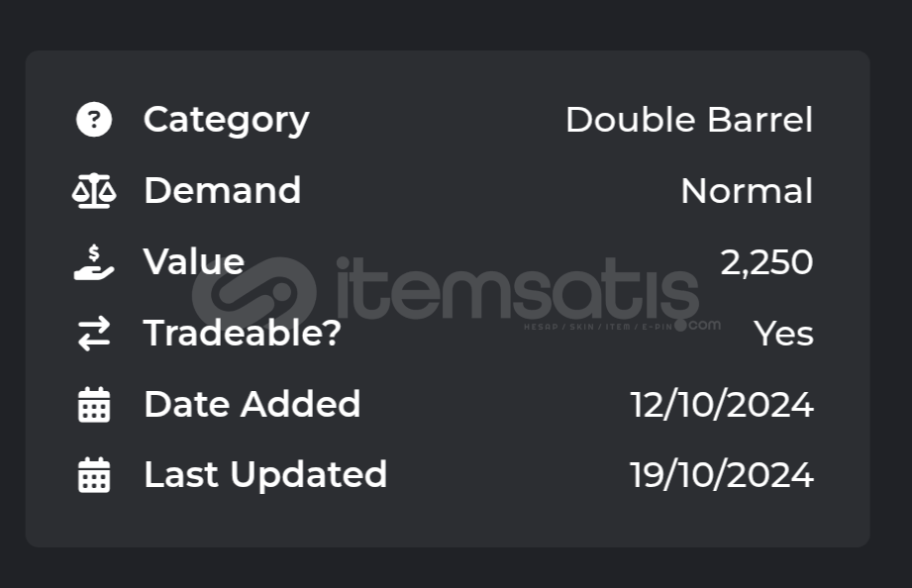The width and height of the screenshot is (912, 588).
Task: Click the Last Updated calendar icon
Action: click(94, 475)
